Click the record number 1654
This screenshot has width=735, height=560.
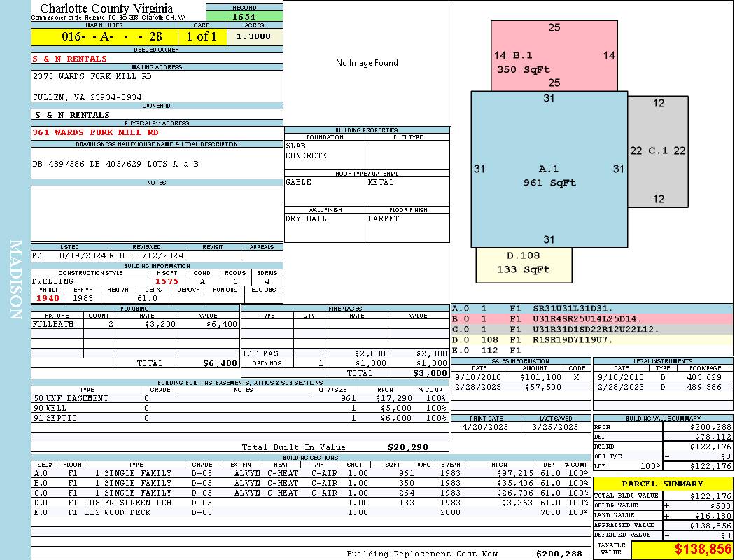pos(244,16)
